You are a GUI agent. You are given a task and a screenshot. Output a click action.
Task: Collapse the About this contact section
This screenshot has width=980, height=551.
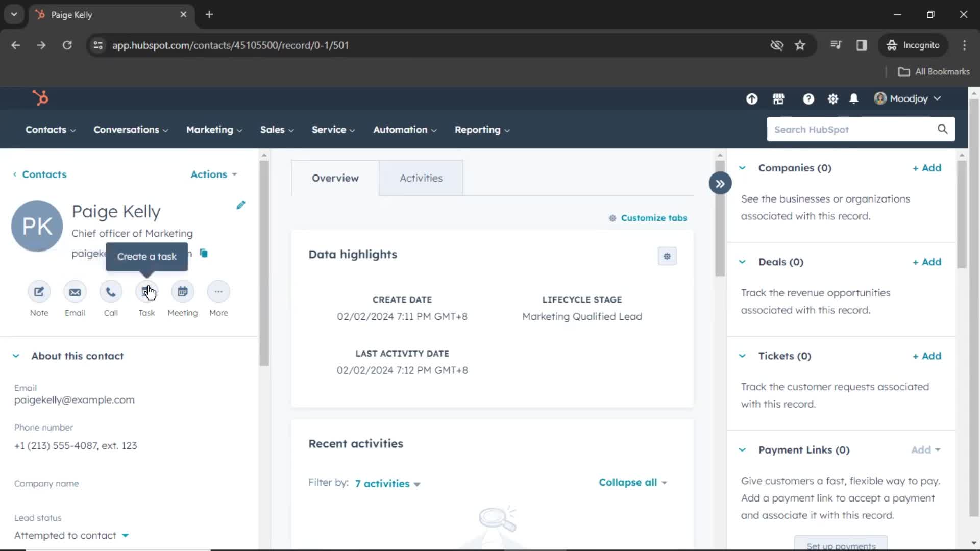(x=15, y=355)
